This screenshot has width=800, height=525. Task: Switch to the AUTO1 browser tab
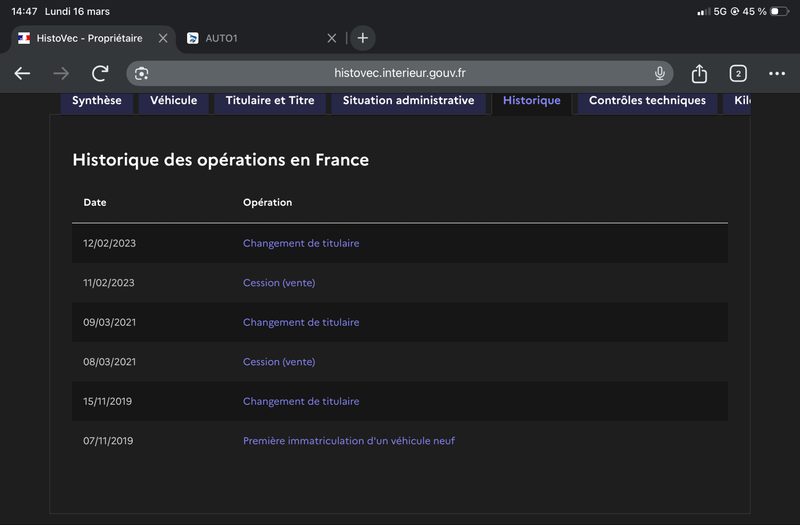[250, 38]
